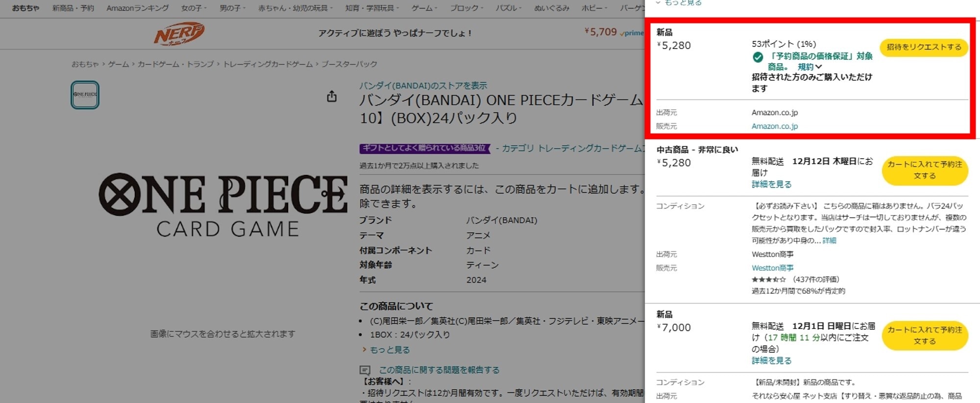
Task: Click the gift ranking purple badge
Action: pyautogui.click(x=424, y=148)
